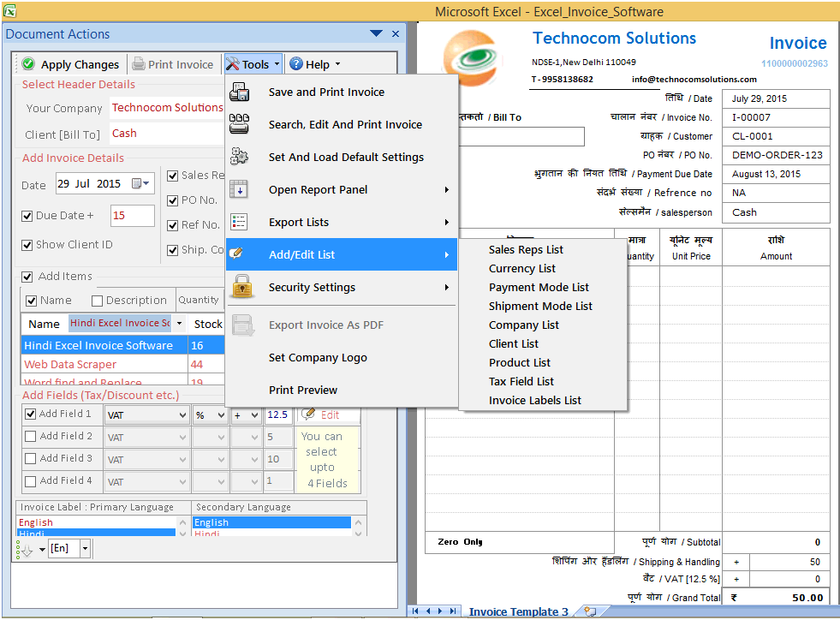This screenshot has height=620, width=840.
Task: Click the Set And Load Default Settings icon
Action: click(x=241, y=158)
